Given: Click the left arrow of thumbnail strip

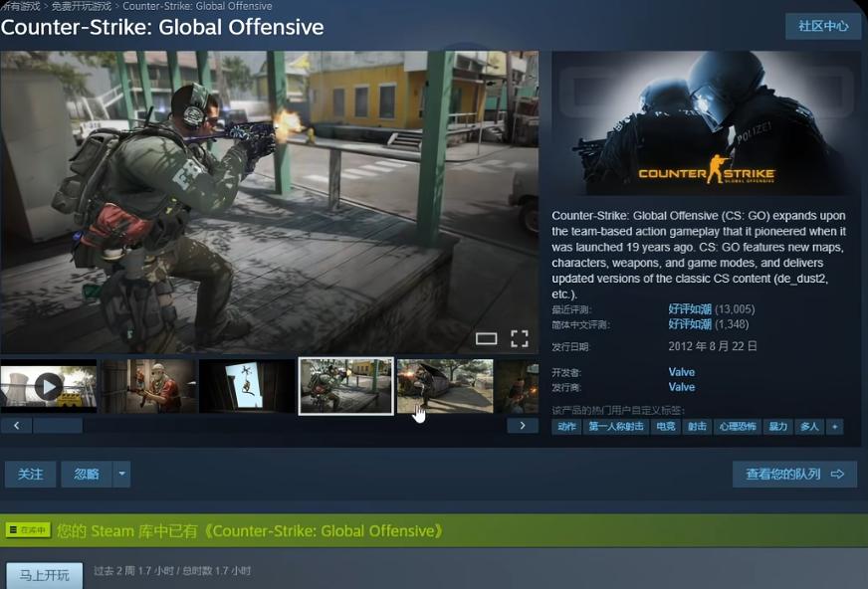Looking at the screenshot, I should click(x=16, y=425).
